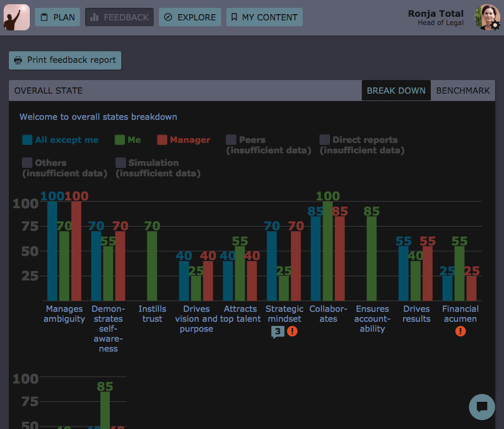
Task: Toggle the 'Peers' legend checkbox
Action: (x=231, y=140)
